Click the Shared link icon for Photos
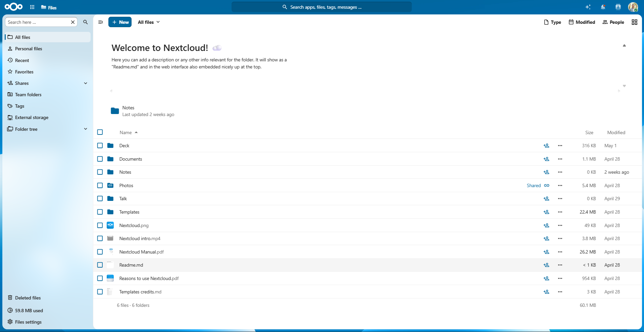Screen dimensions: 644x332 [547, 185]
